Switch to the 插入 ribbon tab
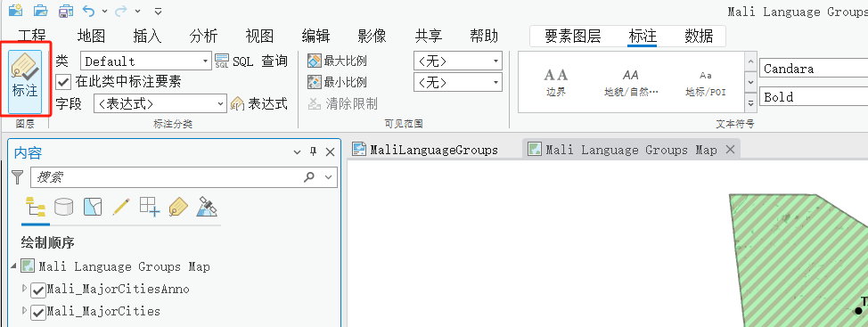Image resolution: width=868 pixels, height=327 pixels. click(x=147, y=37)
